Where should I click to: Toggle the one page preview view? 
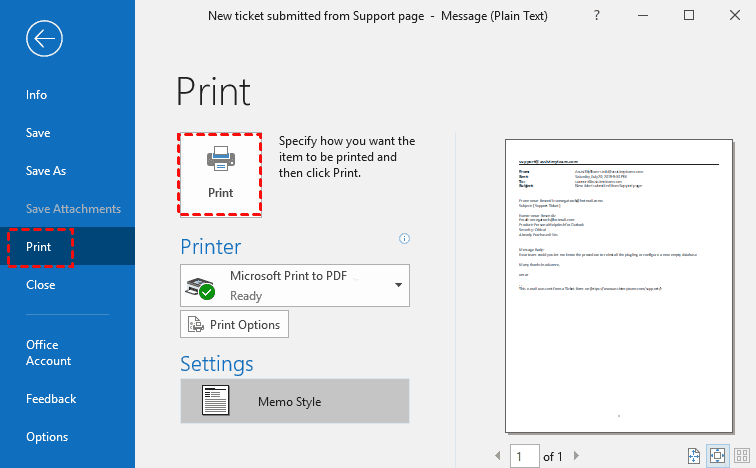[x=716, y=456]
